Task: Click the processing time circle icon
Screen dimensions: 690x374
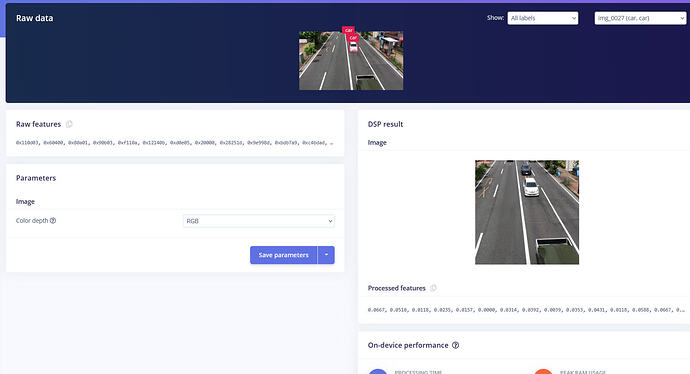Action: click(378, 372)
